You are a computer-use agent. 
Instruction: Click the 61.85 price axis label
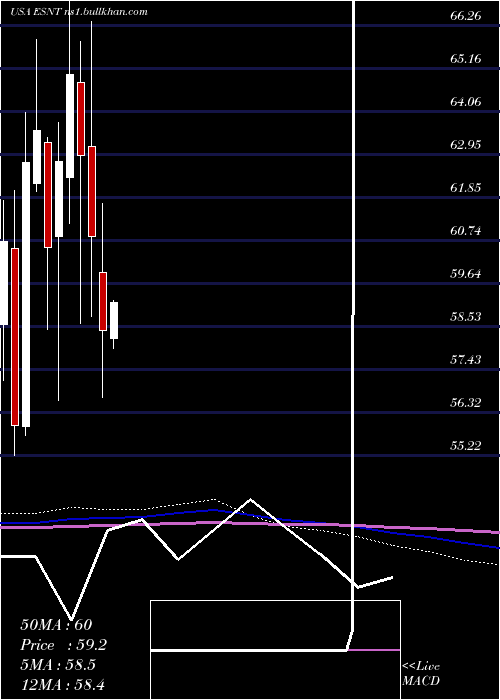tap(467, 188)
